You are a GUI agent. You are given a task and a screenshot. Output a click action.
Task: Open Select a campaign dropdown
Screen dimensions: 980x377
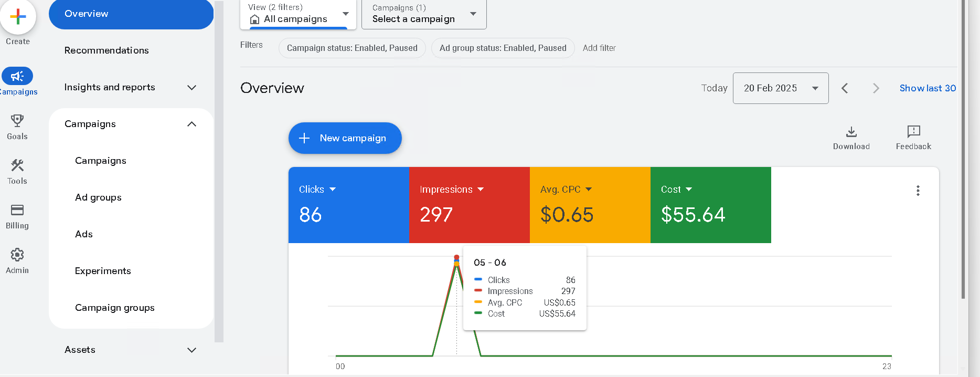pos(424,14)
